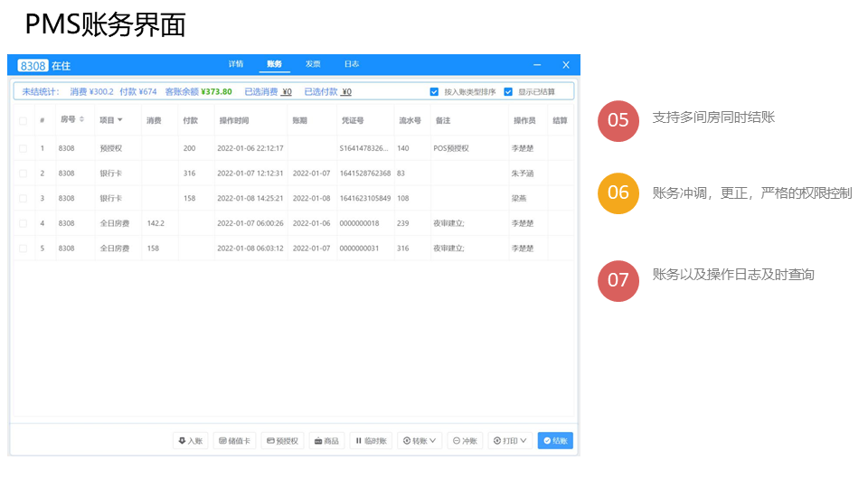Click the 流水号 column header
Screen dimensions: 868x488
point(410,120)
